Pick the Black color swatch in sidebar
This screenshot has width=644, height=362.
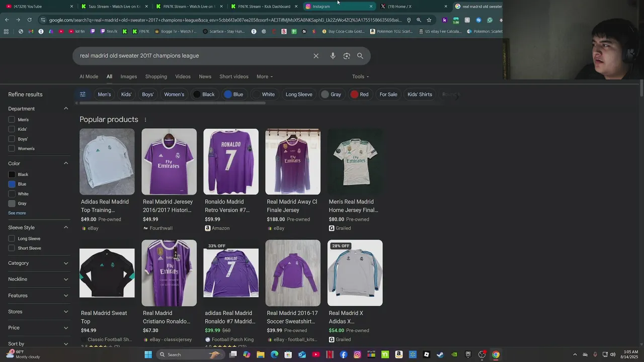12,174
